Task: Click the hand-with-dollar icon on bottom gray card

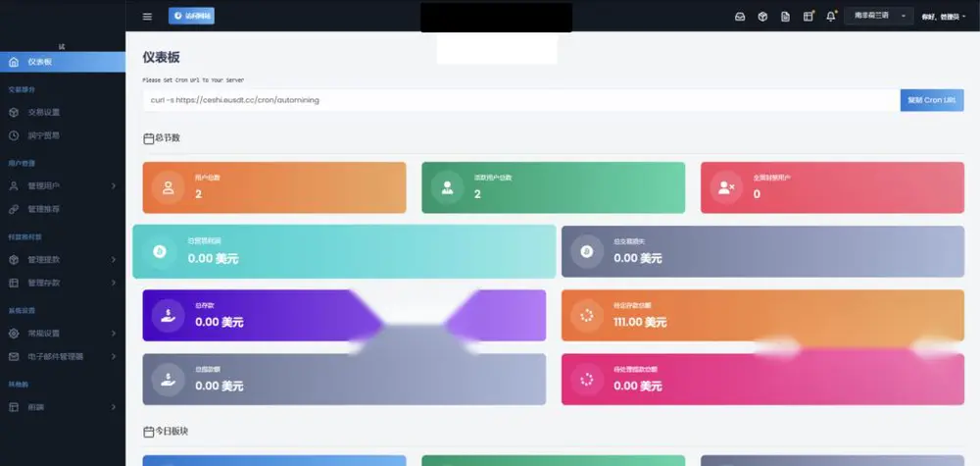Action: point(169,379)
